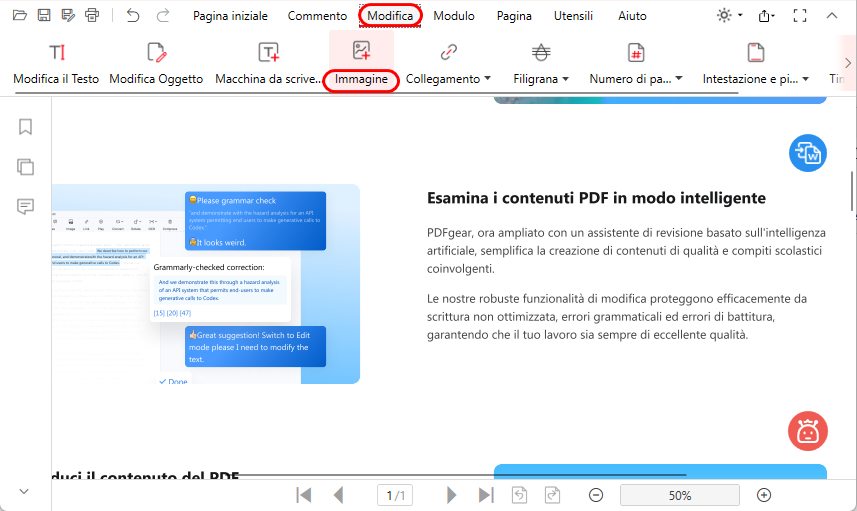Rotate page counterclockwise
This screenshot has height=511, width=857.
[519, 495]
